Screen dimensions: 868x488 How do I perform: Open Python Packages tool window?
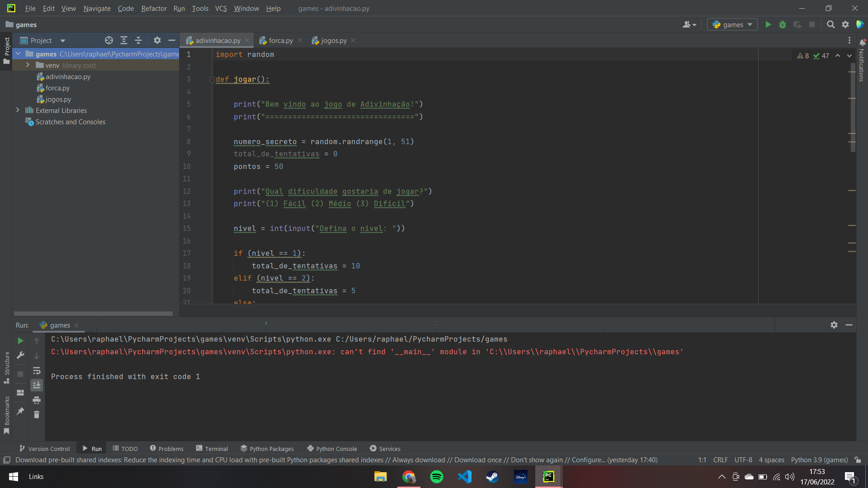click(x=267, y=449)
